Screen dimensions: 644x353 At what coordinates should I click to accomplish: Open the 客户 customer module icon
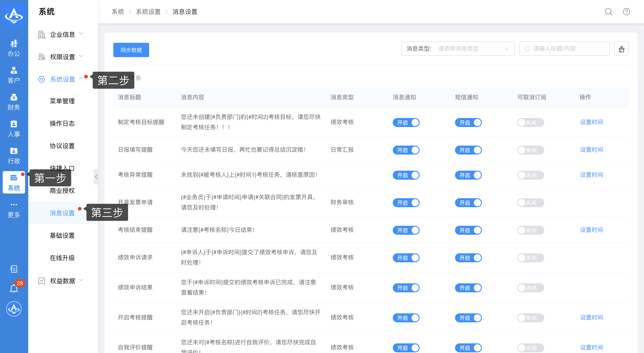(14, 75)
